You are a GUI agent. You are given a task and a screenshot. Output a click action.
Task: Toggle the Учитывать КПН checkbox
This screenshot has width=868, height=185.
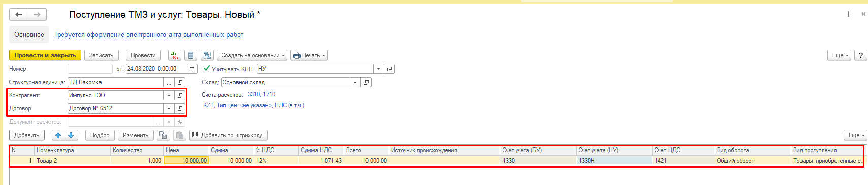(x=206, y=69)
